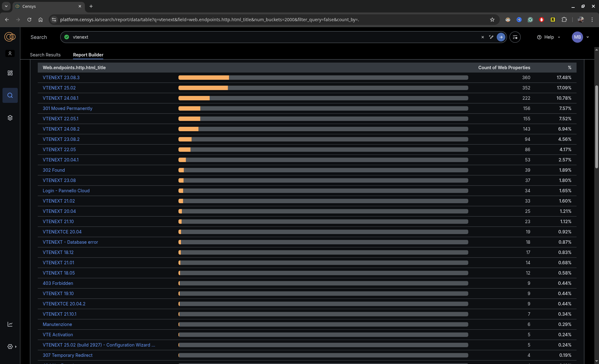The width and height of the screenshot is (599, 364).
Task: Open a new browser tab with plus
Action: (x=91, y=6)
